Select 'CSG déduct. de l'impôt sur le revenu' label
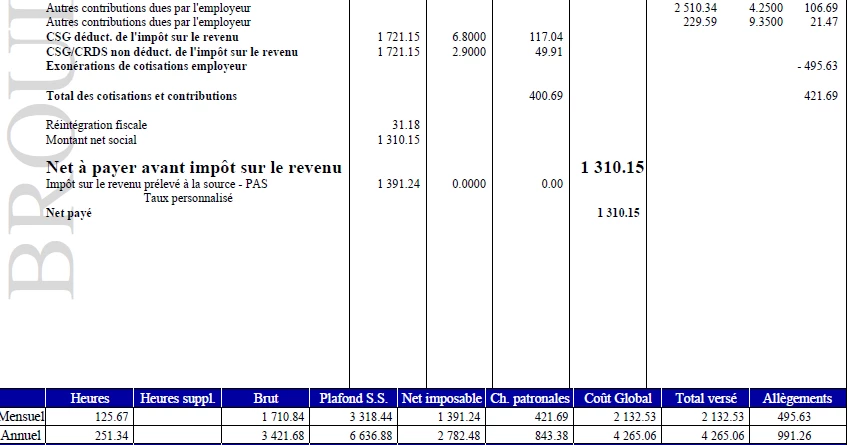 pyautogui.click(x=142, y=37)
